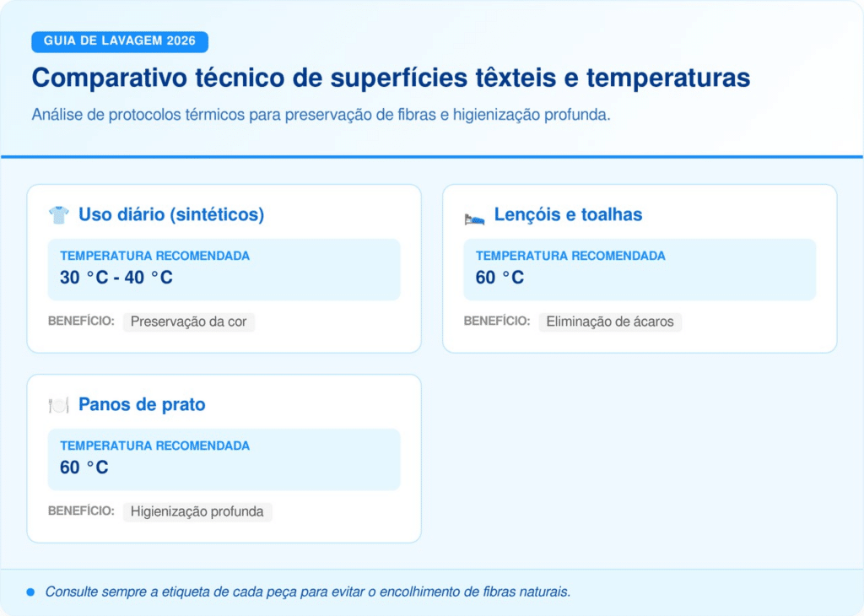This screenshot has height=616, width=864.
Task: Select the Eliminação de ácaros tag
Action: [x=610, y=322]
